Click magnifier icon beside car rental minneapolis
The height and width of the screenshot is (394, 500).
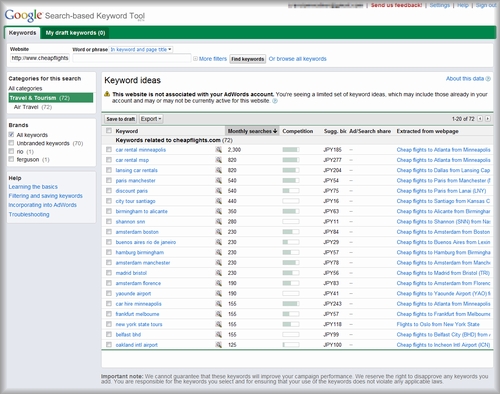(219, 150)
